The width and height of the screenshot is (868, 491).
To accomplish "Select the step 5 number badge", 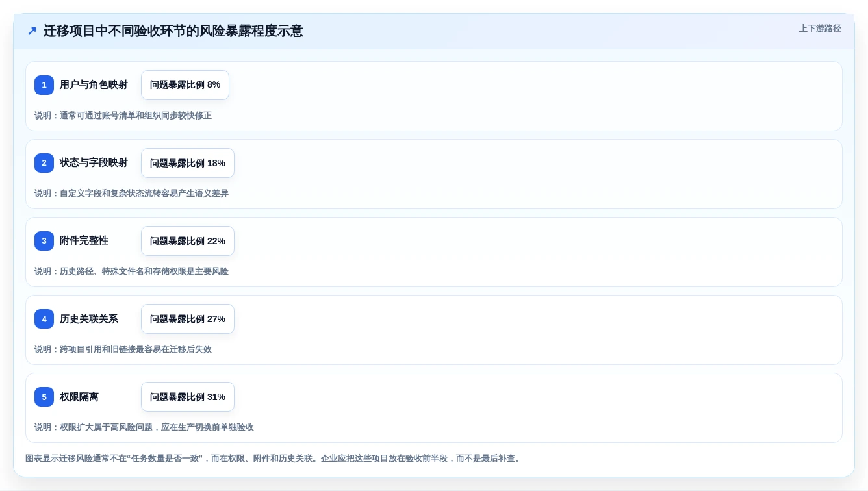I will pyautogui.click(x=44, y=397).
